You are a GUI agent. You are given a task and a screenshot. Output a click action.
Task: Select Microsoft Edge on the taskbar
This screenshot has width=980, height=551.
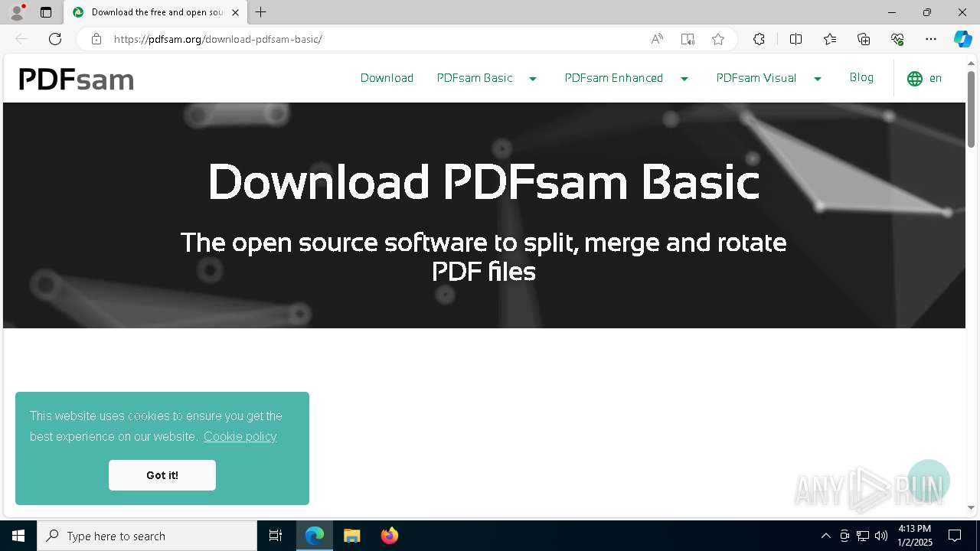(315, 536)
